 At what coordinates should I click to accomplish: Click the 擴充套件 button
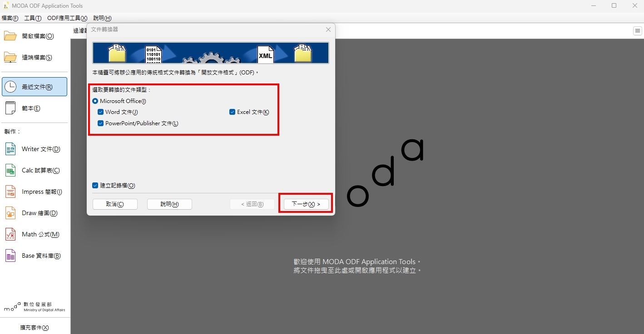(35, 328)
